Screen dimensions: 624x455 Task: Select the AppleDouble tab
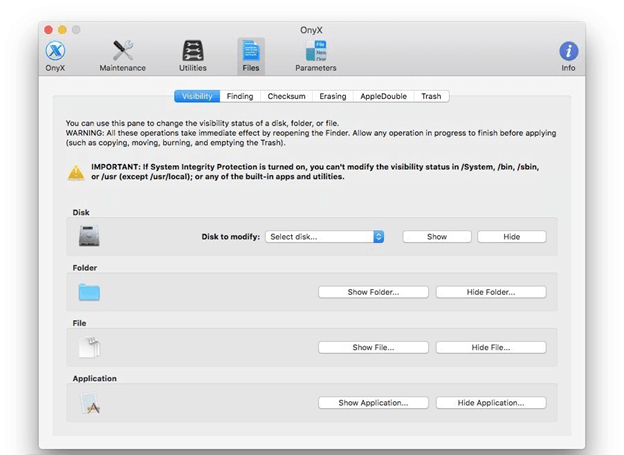[x=383, y=97]
